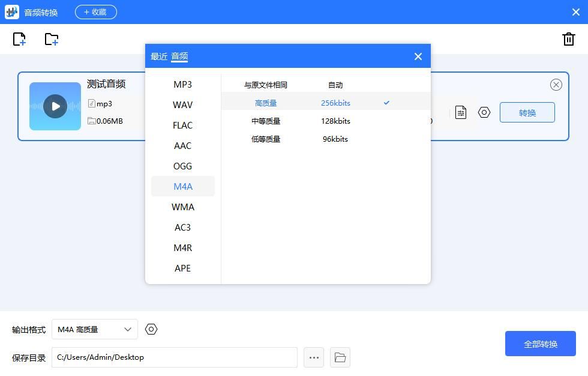588x376 pixels.
Task: Click the audio converter app logo
Action: coord(11,12)
